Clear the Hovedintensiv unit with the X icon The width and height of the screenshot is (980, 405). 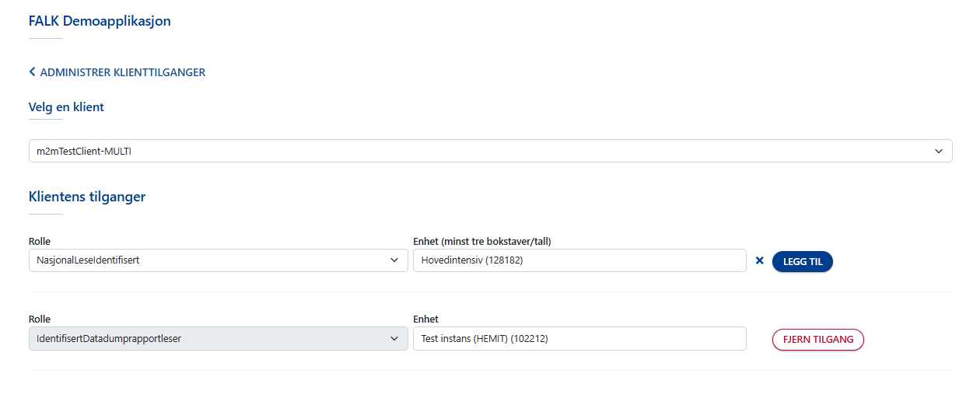[760, 261]
